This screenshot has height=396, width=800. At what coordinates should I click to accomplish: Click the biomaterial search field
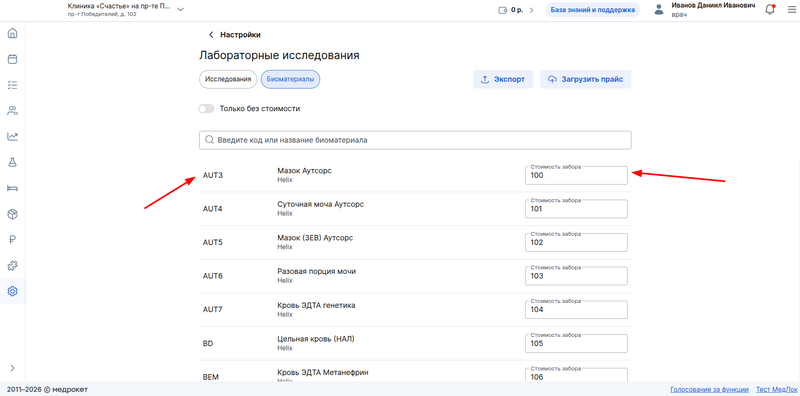415,140
